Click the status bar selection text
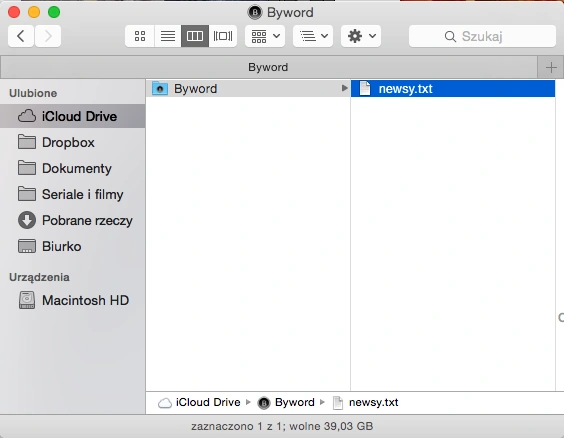The image size is (564, 438). click(282, 426)
